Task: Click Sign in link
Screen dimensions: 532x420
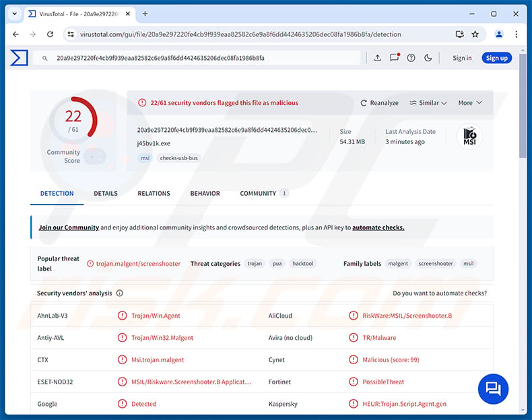Action: coord(462,58)
